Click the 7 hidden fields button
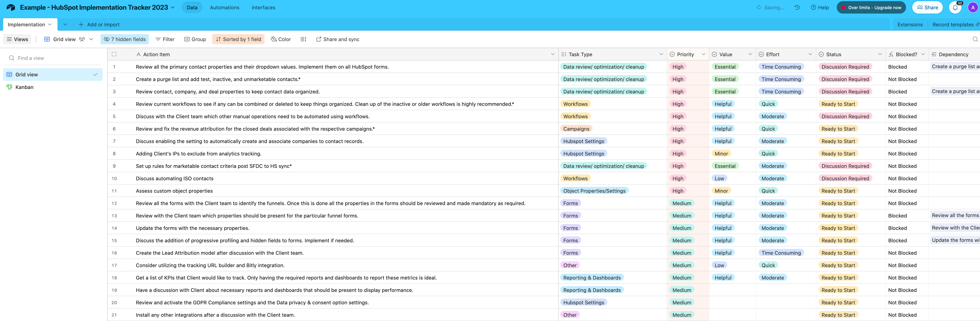The width and height of the screenshot is (980, 321). (125, 39)
